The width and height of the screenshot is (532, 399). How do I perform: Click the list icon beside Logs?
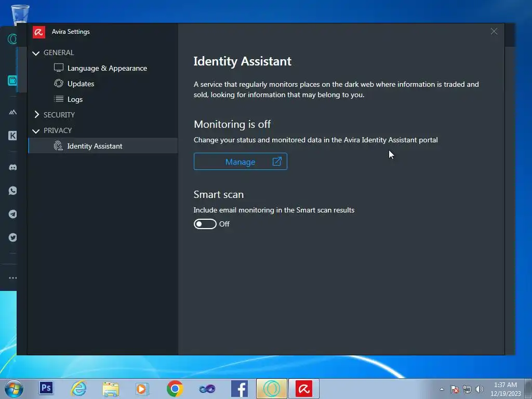pyautogui.click(x=58, y=99)
